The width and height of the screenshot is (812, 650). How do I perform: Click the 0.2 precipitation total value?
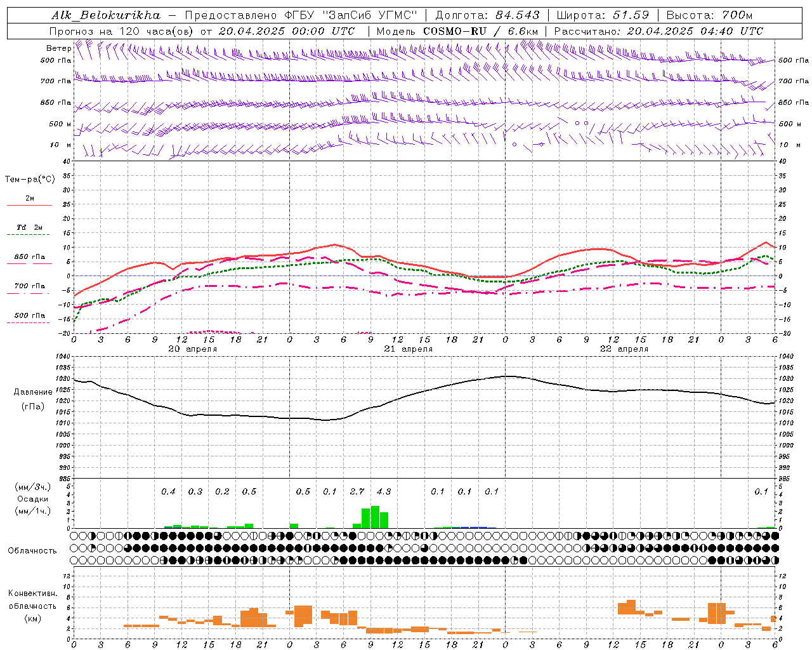[x=222, y=491]
